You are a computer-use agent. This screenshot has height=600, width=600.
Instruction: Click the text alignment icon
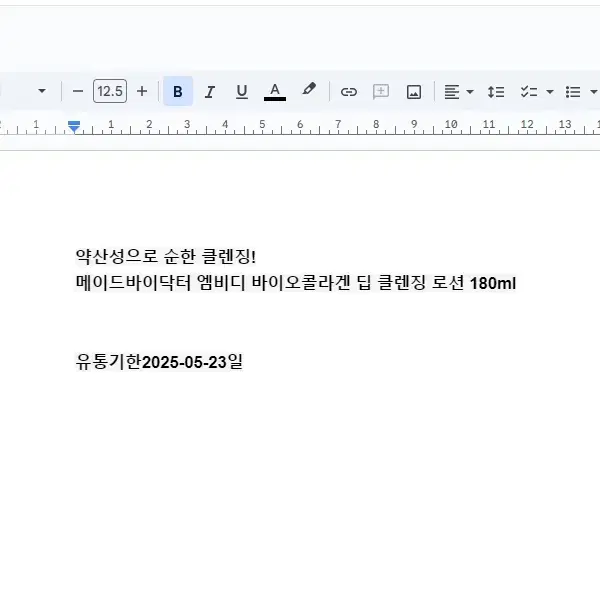[452, 92]
